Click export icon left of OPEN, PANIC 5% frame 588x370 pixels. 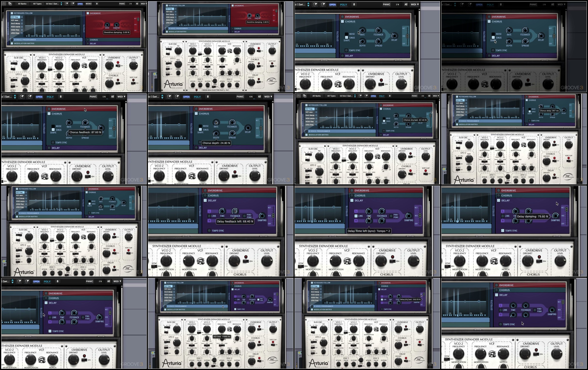click(30, 97)
